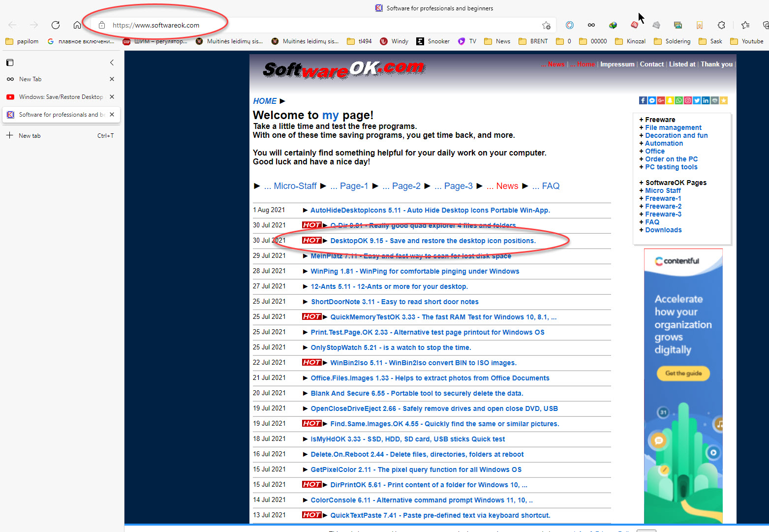Click the Get the guide ad button
Image resolution: width=769 pixels, height=532 pixels.
pyautogui.click(x=683, y=374)
